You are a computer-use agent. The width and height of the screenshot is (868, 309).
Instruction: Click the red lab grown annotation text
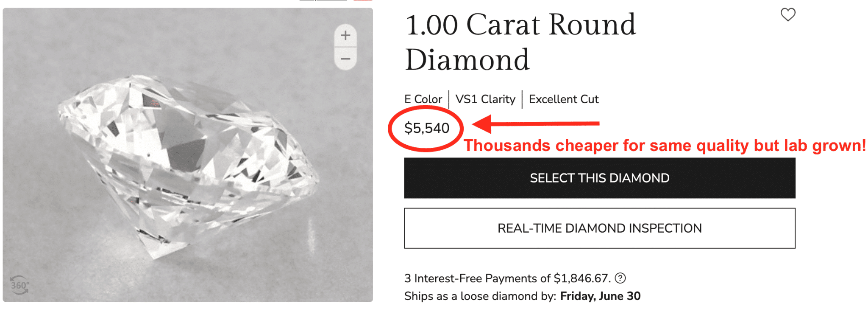664,146
